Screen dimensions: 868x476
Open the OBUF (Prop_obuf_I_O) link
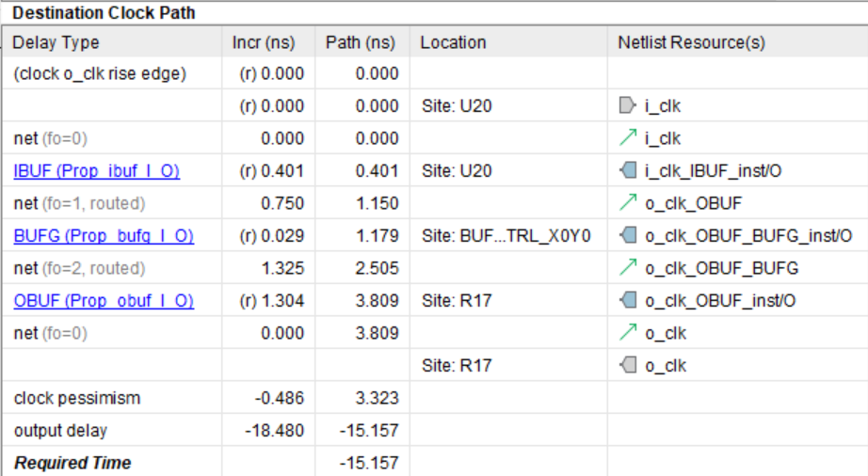[x=104, y=300]
